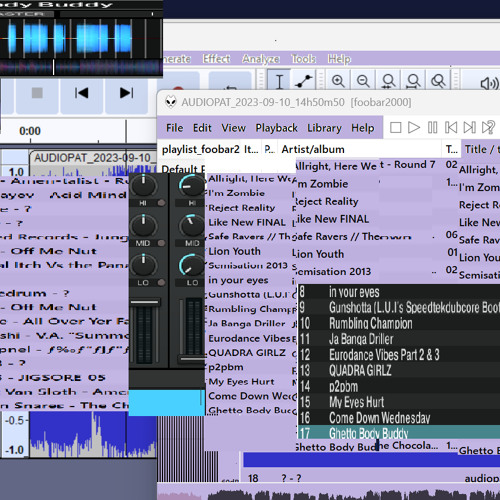Select row 12 'Eurodance Vibes Part 2 & 3'

[x=399, y=354]
